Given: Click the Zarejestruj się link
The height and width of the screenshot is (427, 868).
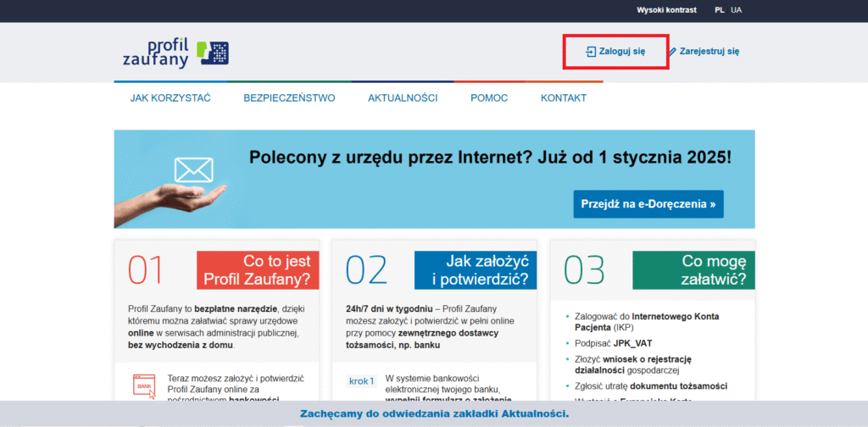Looking at the screenshot, I should coord(709,52).
